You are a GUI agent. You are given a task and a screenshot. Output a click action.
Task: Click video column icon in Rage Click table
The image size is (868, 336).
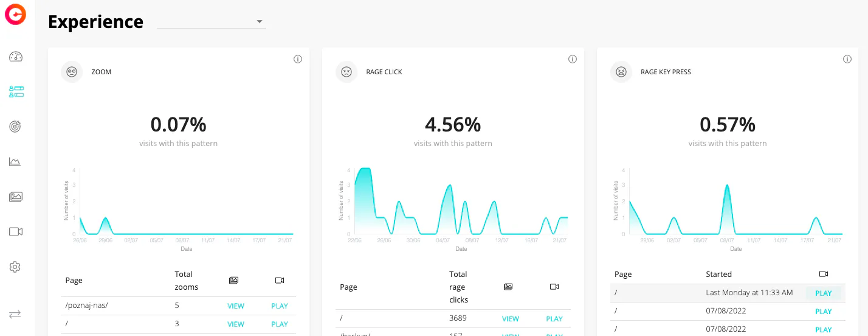click(x=554, y=287)
